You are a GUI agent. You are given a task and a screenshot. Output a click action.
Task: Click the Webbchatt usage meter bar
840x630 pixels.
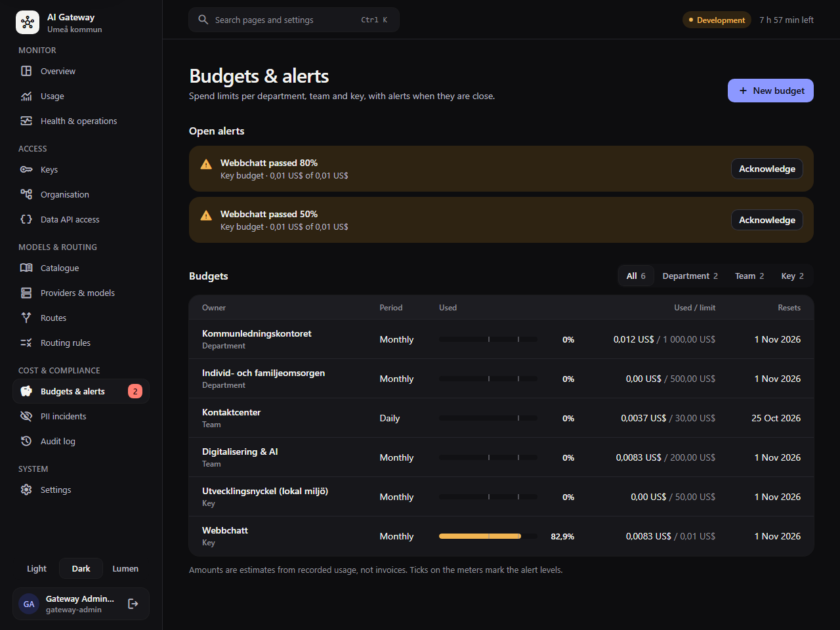(x=488, y=536)
